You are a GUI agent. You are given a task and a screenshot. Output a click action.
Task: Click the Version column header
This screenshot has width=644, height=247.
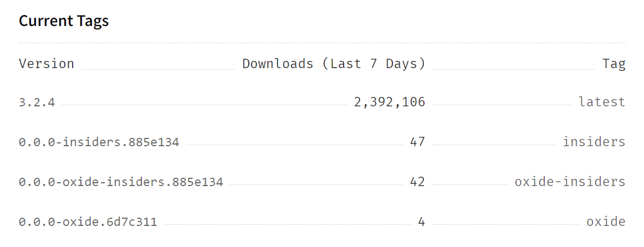[x=47, y=64]
